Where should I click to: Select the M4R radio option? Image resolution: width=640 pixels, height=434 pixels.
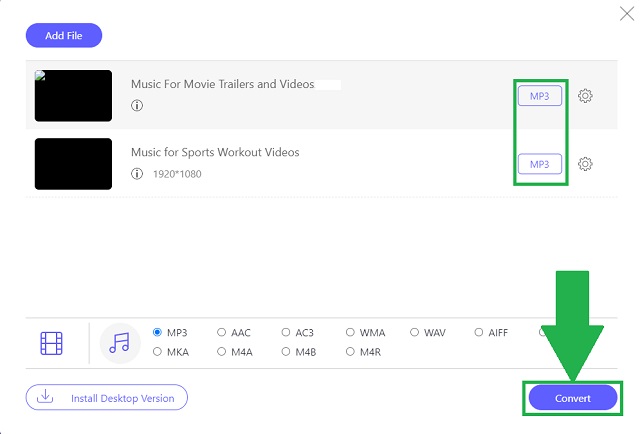(350, 352)
